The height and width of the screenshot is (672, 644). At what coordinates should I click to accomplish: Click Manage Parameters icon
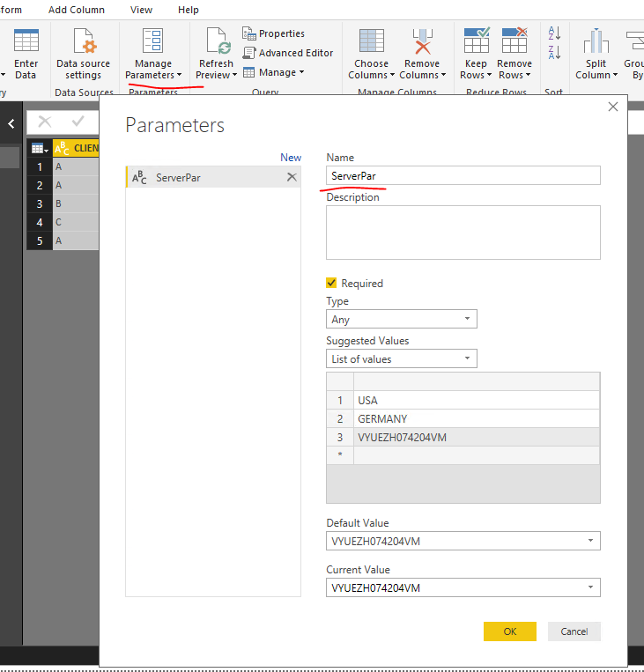coord(153,41)
